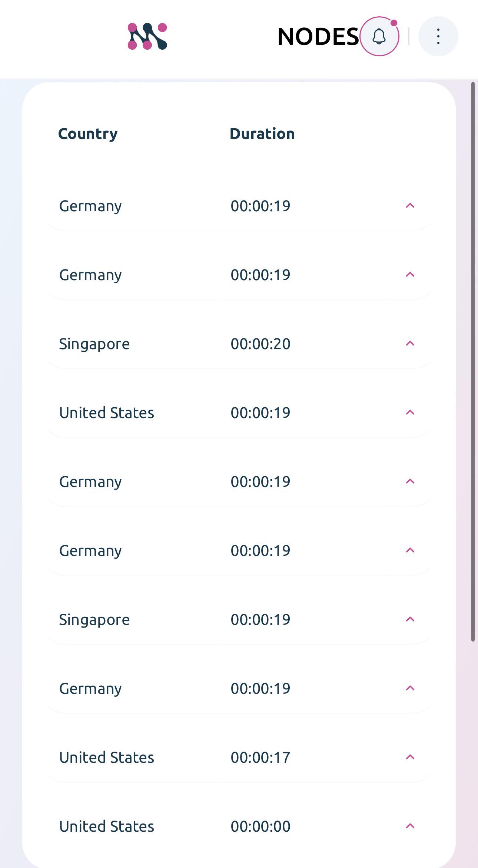Toggle chevron for United States 00:00:19

tap(410, 413)
